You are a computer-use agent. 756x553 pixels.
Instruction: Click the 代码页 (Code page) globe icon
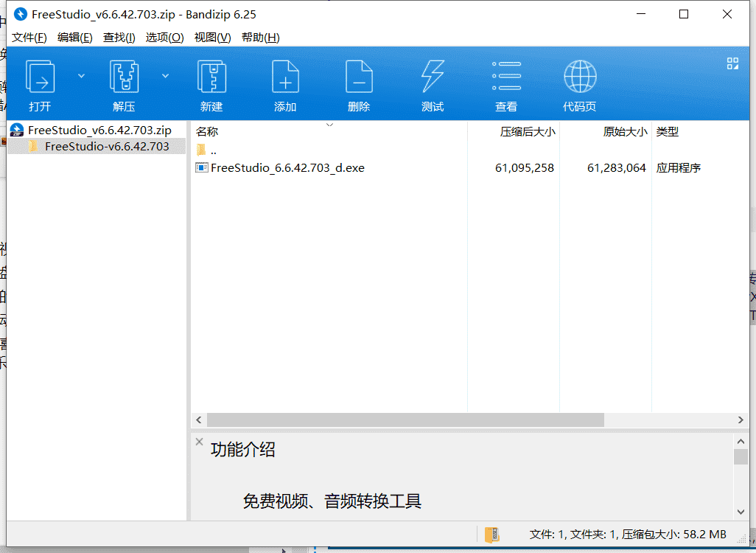click(x=580, y=76)
